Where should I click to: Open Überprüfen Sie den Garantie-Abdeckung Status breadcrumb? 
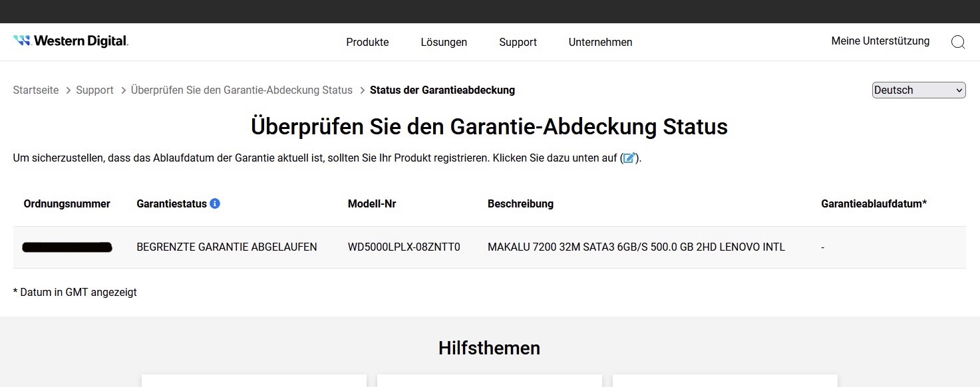click(242, 90)
